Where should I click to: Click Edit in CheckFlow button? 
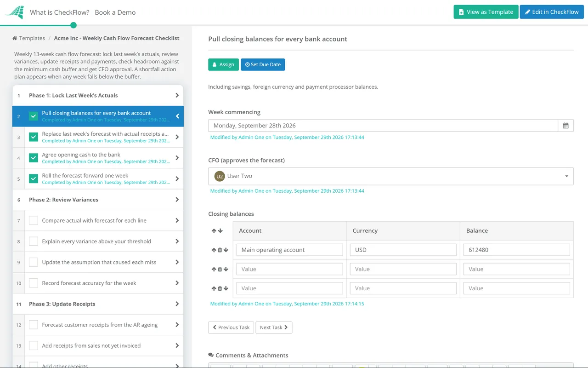tap(552, 12)
